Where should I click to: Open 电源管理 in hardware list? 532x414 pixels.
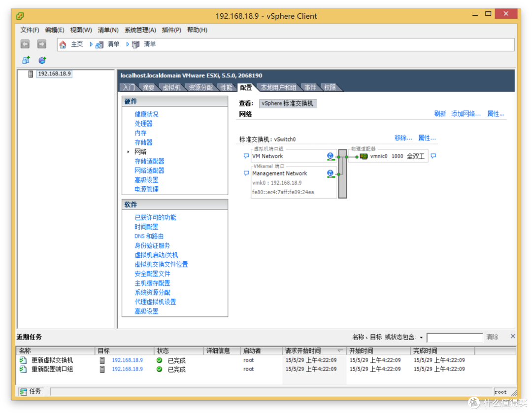(x=146, y=189)
